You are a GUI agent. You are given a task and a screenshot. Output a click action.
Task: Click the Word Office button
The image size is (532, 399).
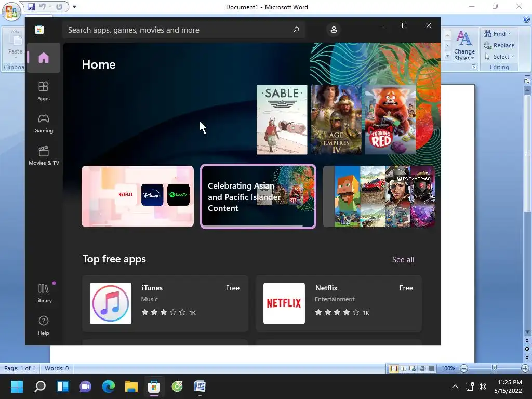(x=11, y=11)
